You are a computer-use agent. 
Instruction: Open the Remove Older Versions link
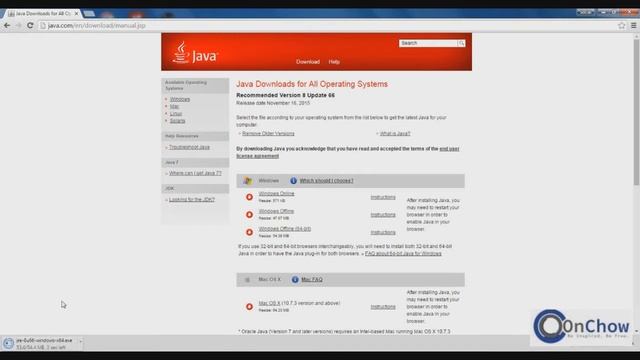pos(268,133)
